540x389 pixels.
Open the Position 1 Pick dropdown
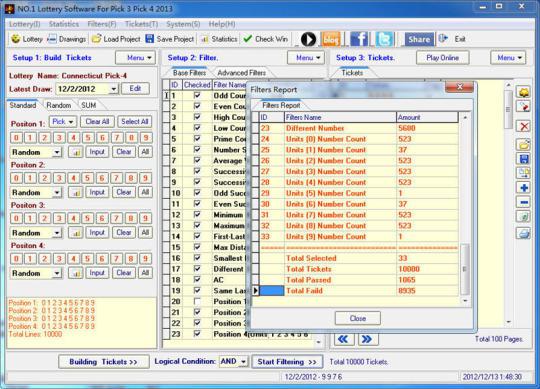63,122
